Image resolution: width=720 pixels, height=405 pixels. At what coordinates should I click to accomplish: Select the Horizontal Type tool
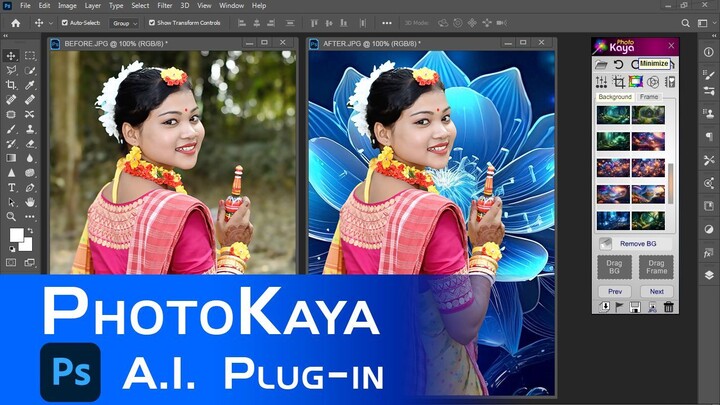coord(11,187)
